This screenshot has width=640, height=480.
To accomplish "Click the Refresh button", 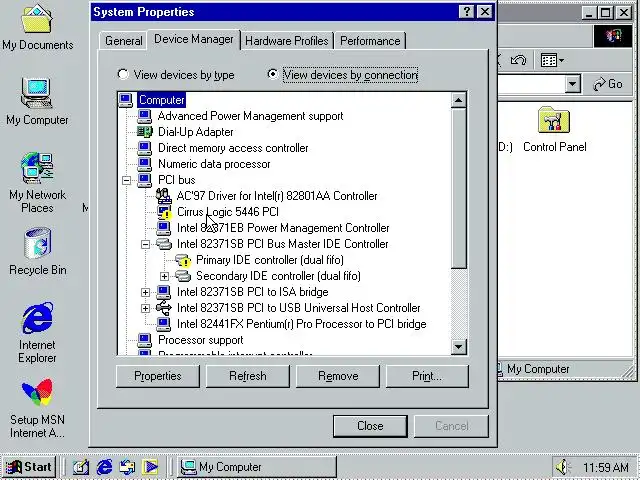I will 248,376.
